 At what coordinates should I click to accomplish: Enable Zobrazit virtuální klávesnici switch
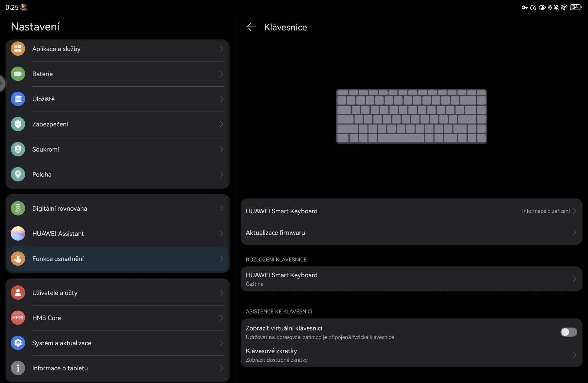tap(568, 332)
